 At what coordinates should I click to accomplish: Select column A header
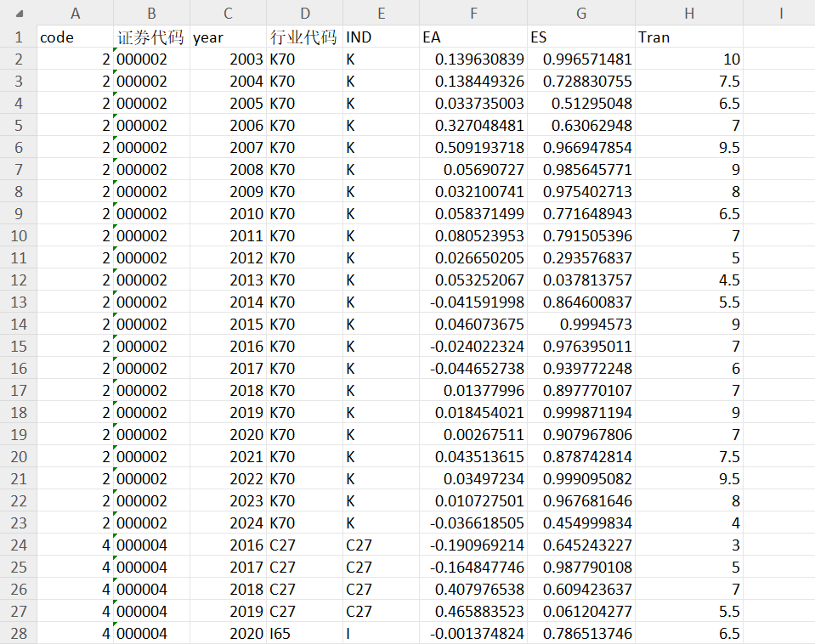(76, 13)
